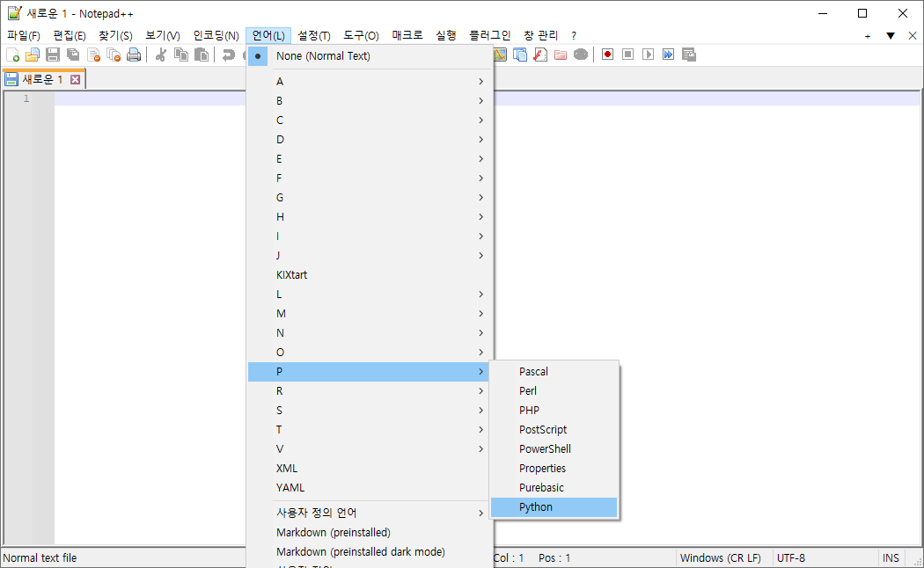Click the Folder as Workspace icon
The height and width of the screenshot is (568, 924).
pos(561,55)
